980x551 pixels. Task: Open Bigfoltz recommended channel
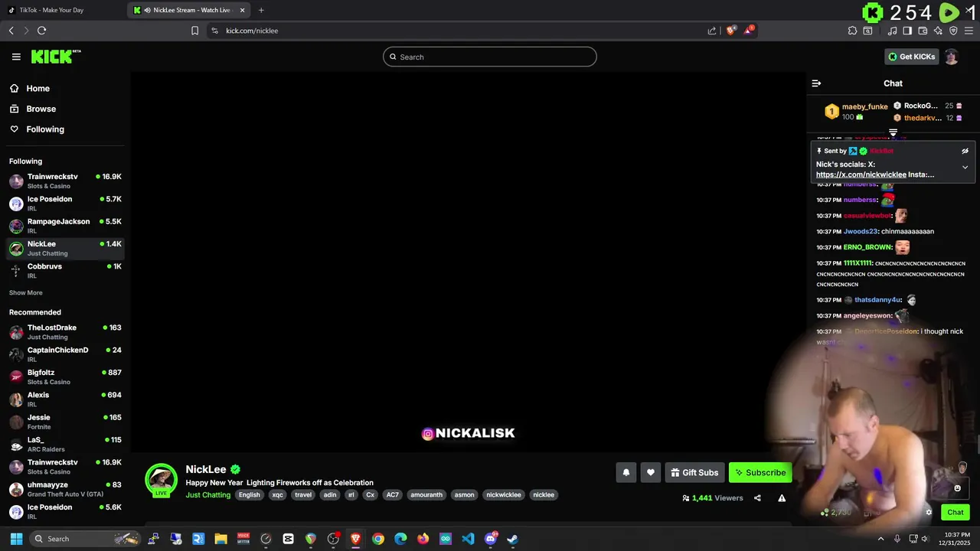click(x=65, y=377)
